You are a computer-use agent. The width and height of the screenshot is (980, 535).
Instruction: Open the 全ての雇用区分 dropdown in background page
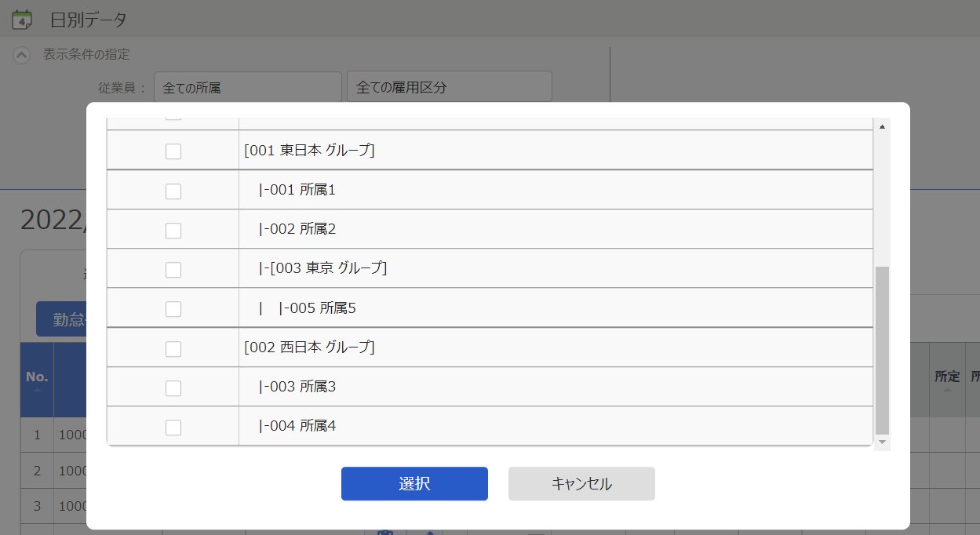(x=450, y=87)
